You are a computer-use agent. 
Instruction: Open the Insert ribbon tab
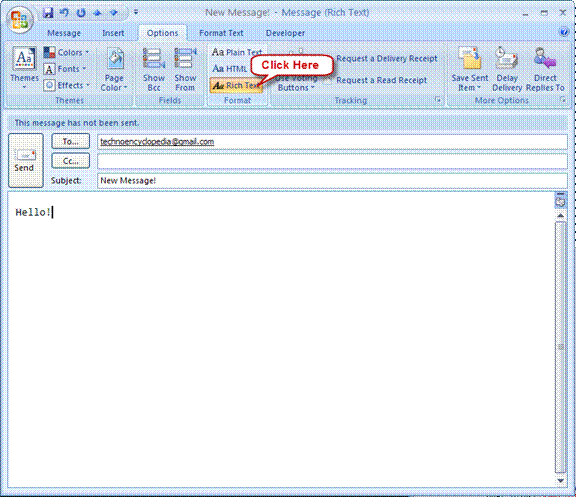(x=113, y=33)
